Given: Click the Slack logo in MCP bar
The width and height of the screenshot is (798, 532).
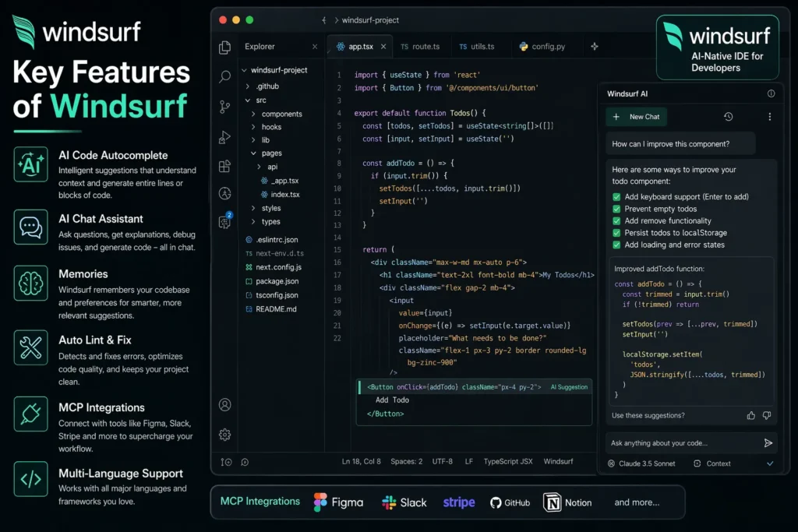Looking at the screenshot, I should point(389,502).
